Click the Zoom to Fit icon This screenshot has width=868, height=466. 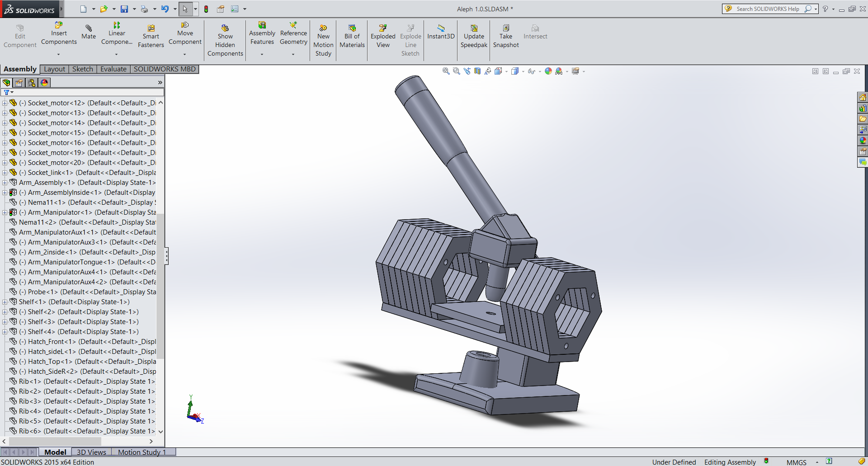[446, 71]
